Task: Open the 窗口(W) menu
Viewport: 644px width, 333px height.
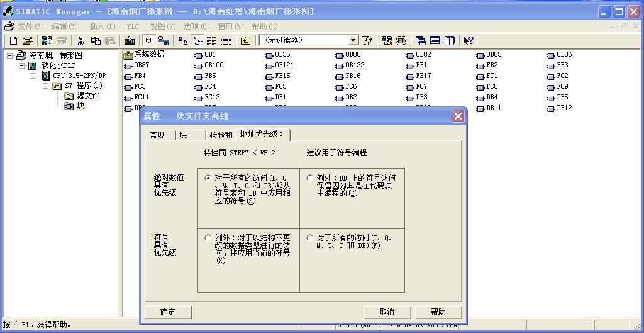Action: tap(231, 26)
